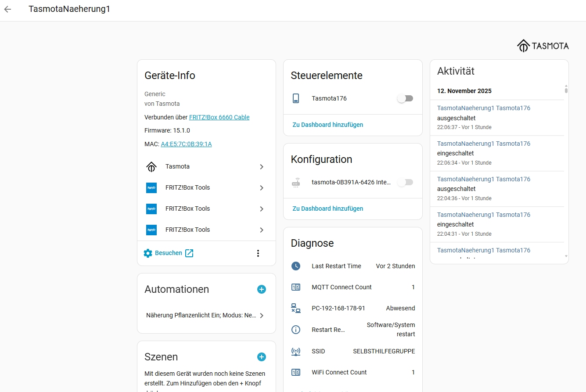Click the MAC address link
586x392 pixels.
(186, 144)
